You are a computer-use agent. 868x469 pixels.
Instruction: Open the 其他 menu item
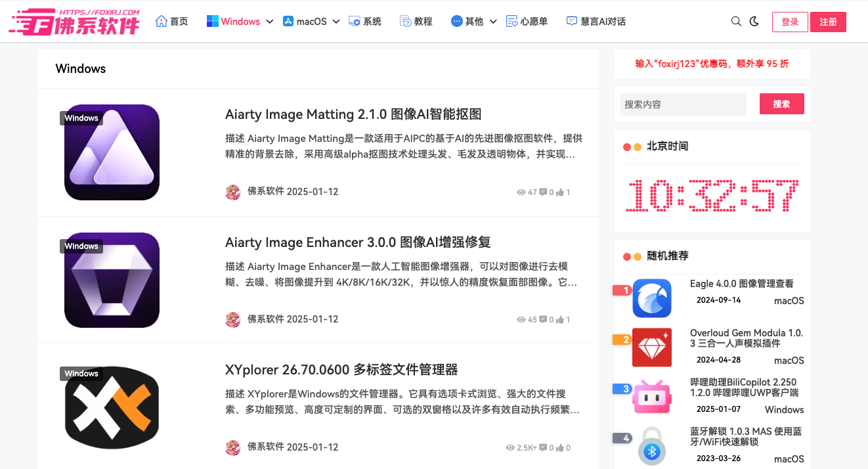click(474, 21)
